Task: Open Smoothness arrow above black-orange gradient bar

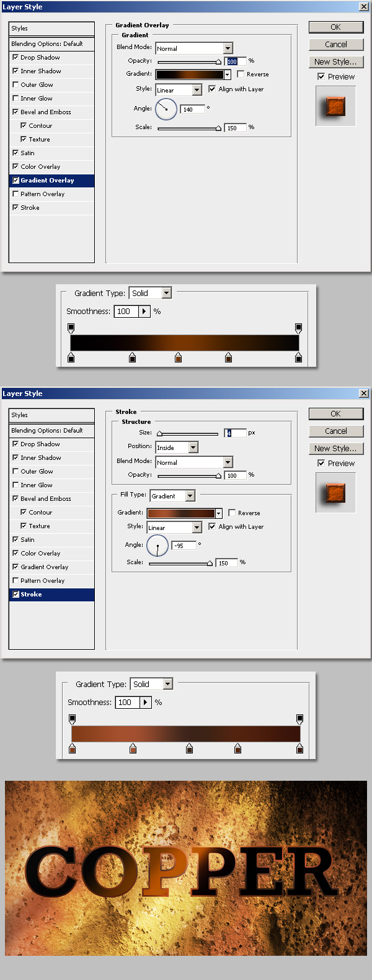Action: [x=144, y=312]
